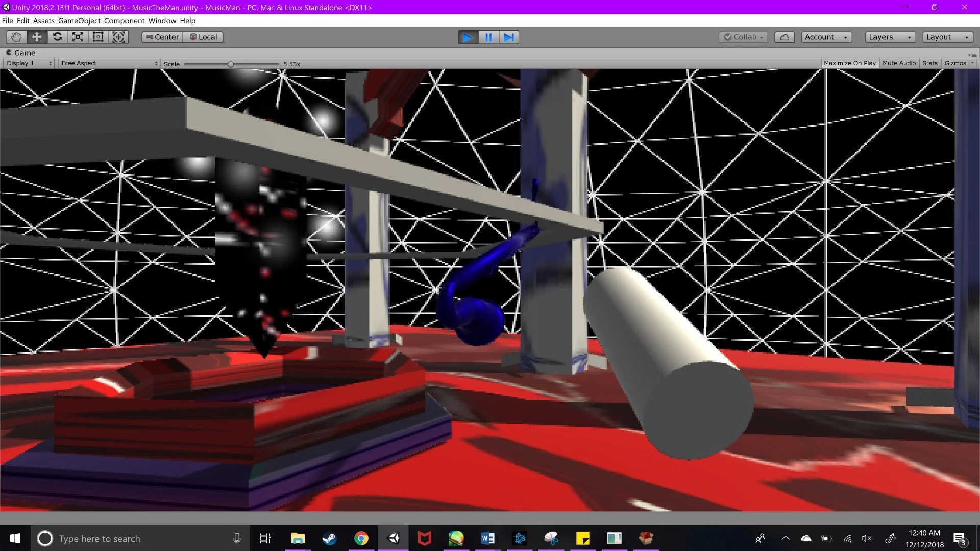Open the Account dropdown
The height and width of the screenshot is (551, 980).
click(826, 37)
